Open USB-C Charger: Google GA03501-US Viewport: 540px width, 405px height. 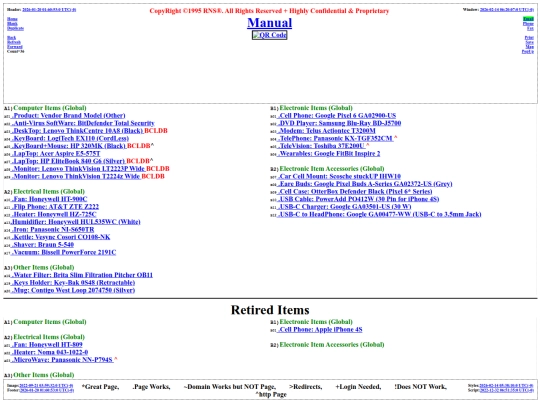coord(344,207)
